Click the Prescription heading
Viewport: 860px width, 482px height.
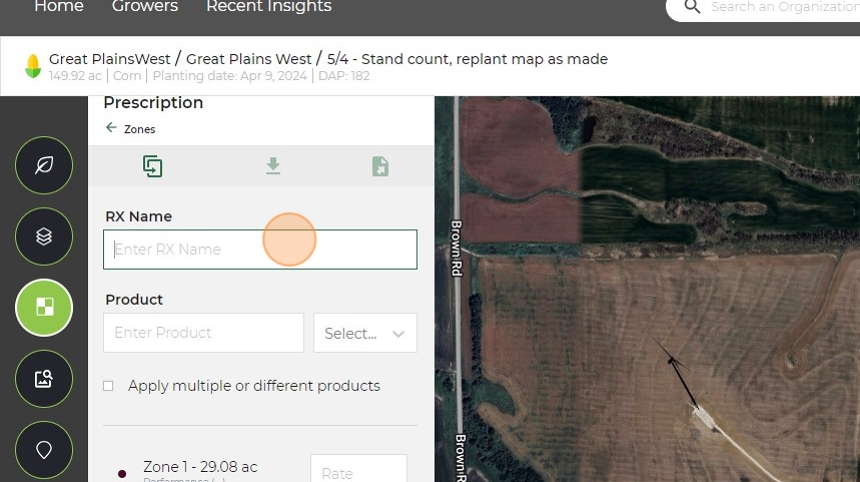(153, 103)
